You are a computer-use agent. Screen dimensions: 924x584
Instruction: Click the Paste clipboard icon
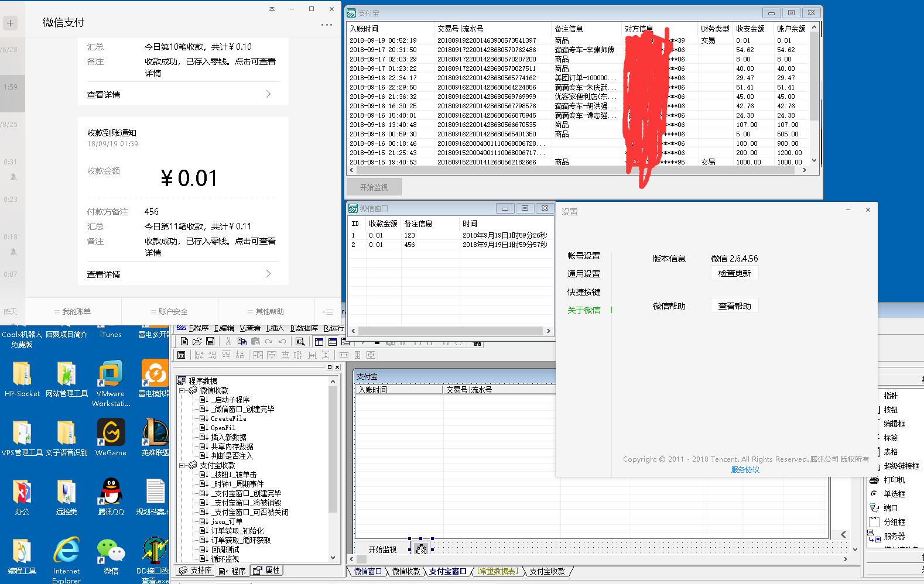coord(255,341)
